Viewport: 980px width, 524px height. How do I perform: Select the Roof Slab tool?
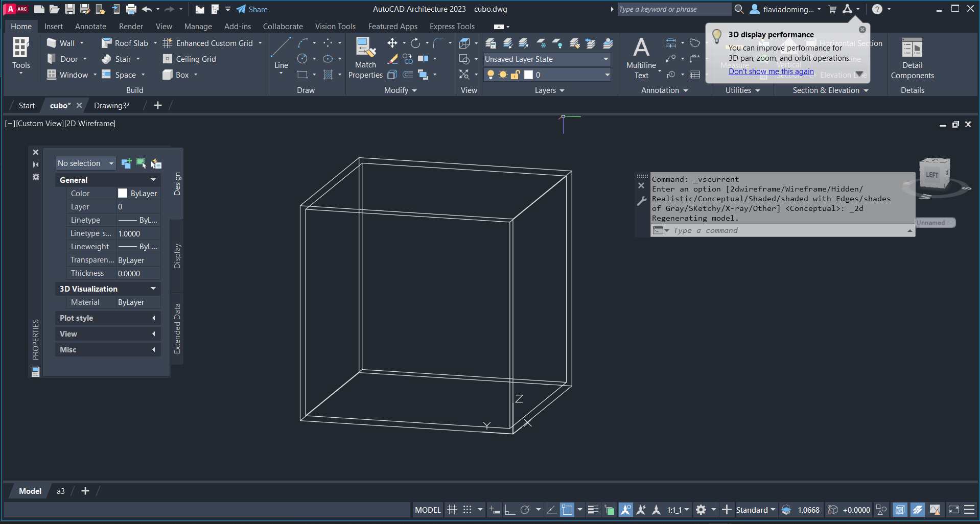pos(125,43)
